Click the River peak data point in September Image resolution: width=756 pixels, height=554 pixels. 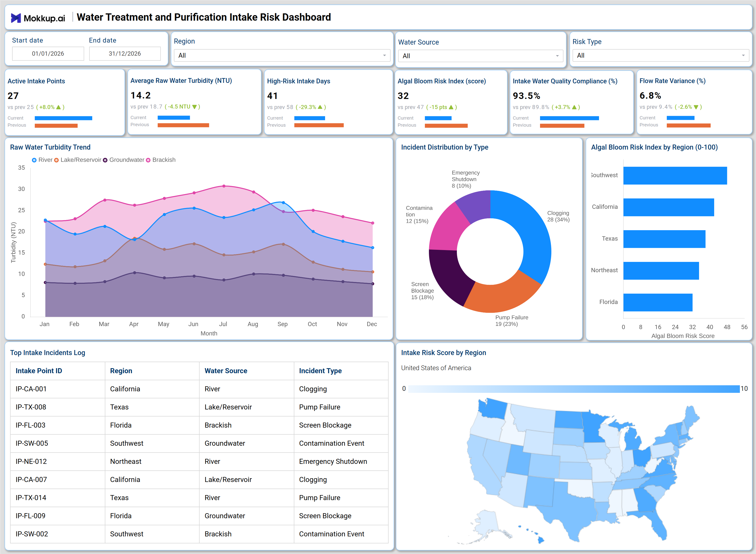point(283,202)
